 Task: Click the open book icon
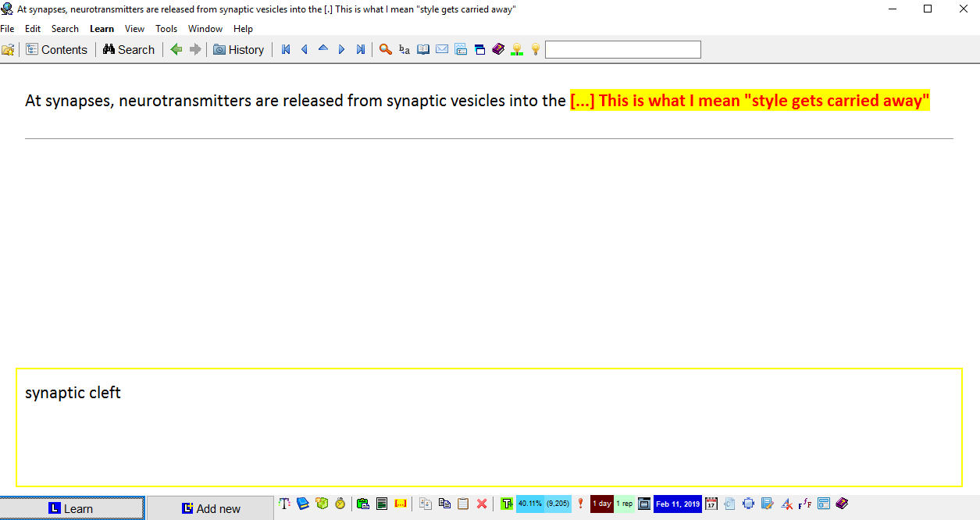423,49
